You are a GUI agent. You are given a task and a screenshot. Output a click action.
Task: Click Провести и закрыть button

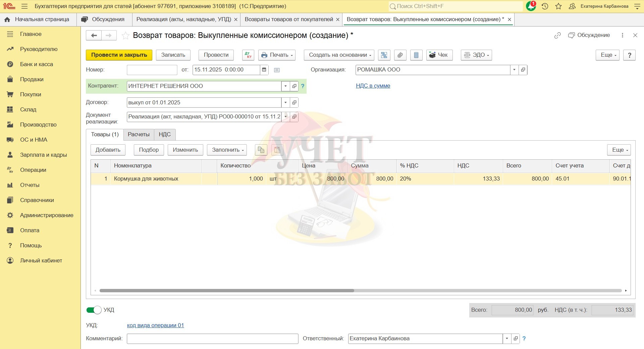pyautogui.click(x=119, y=55)
